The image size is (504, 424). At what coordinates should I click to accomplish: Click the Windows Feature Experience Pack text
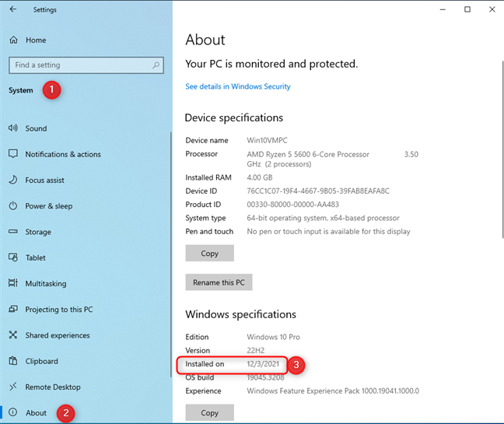(333, 391)
